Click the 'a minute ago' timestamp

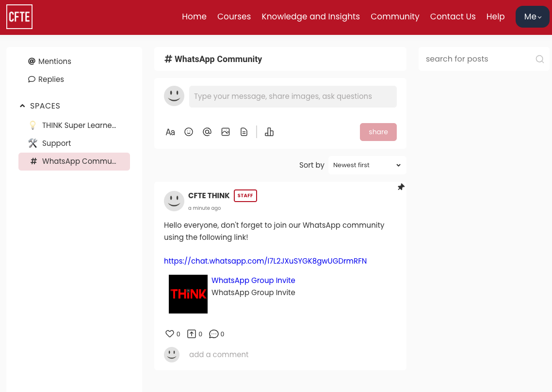point(205,208)
